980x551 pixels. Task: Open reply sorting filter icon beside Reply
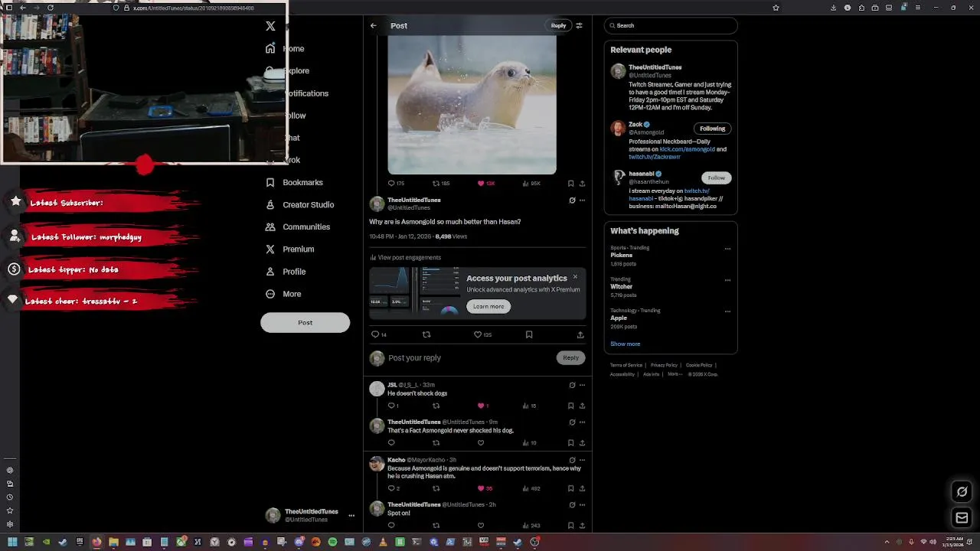click(x=579, y=26)
